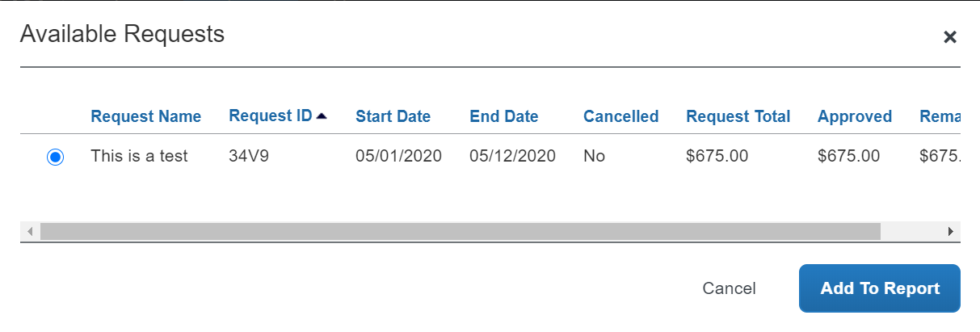Click the "This is a test" request name
This screenshot has width=980, height=332.
[139, 156]
